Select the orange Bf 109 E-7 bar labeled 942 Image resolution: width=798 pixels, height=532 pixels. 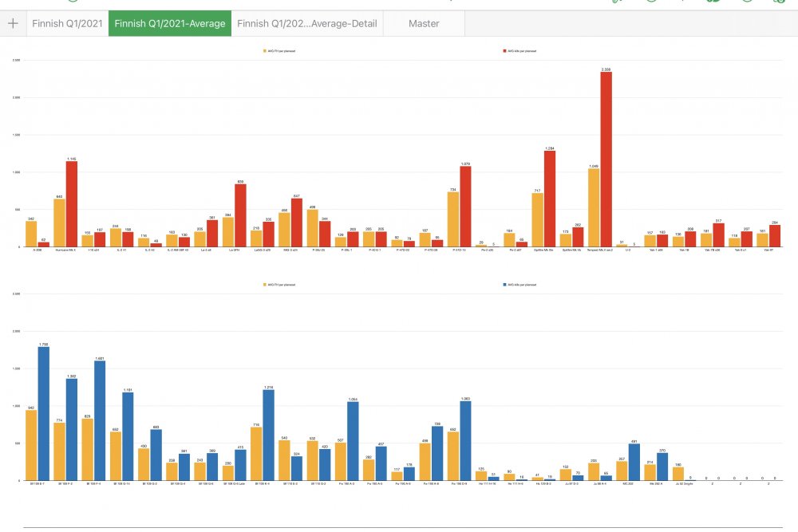[x=31, y=445]
